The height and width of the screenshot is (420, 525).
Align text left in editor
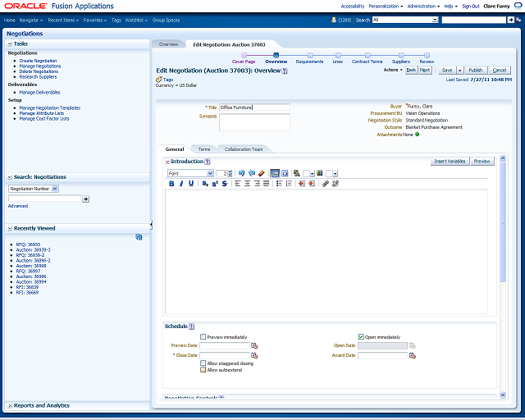tap(238, 184)
